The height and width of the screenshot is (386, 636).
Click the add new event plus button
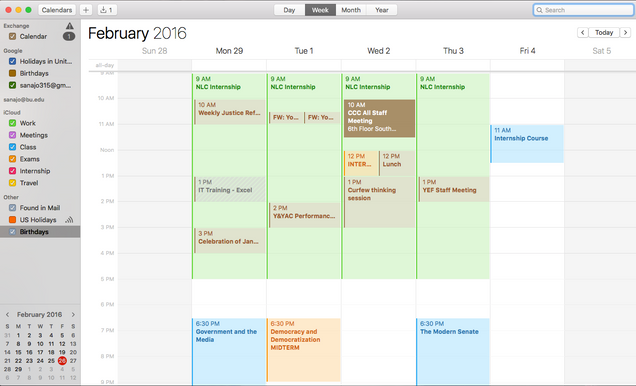pos(86,10)
